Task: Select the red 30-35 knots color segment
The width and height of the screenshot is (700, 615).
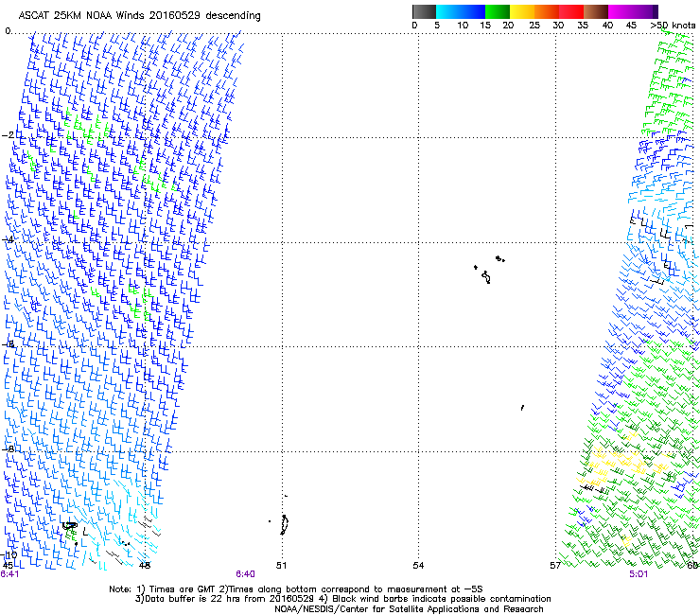Action: pyautogui.click(x=571, y=11)
